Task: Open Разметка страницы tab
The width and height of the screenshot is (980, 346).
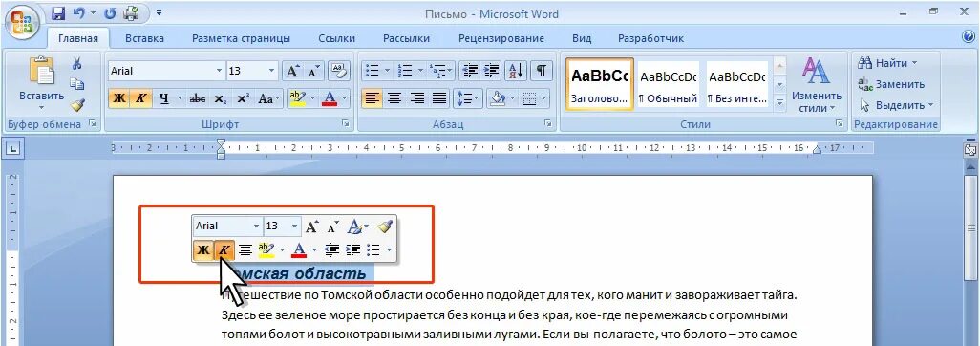Action: (241, 38)
